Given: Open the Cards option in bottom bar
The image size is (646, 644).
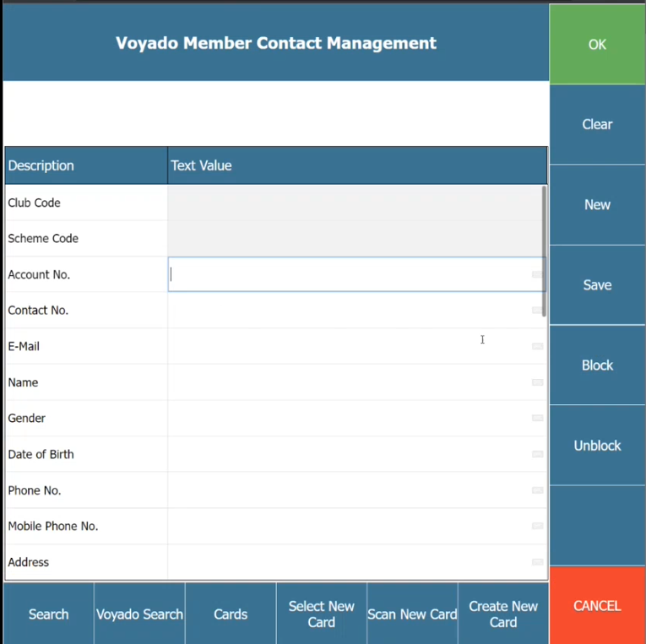Looking at the screenshot, I should [x=231, y=614].
